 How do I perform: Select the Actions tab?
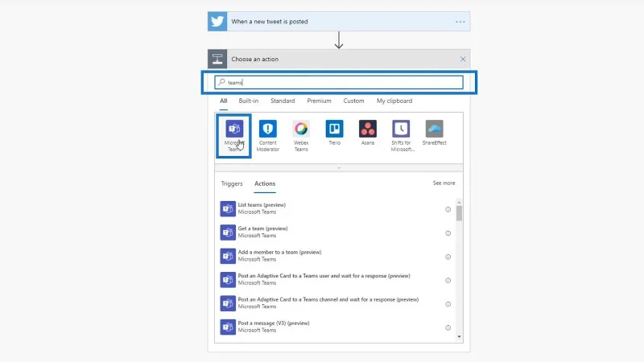point(265,183)
